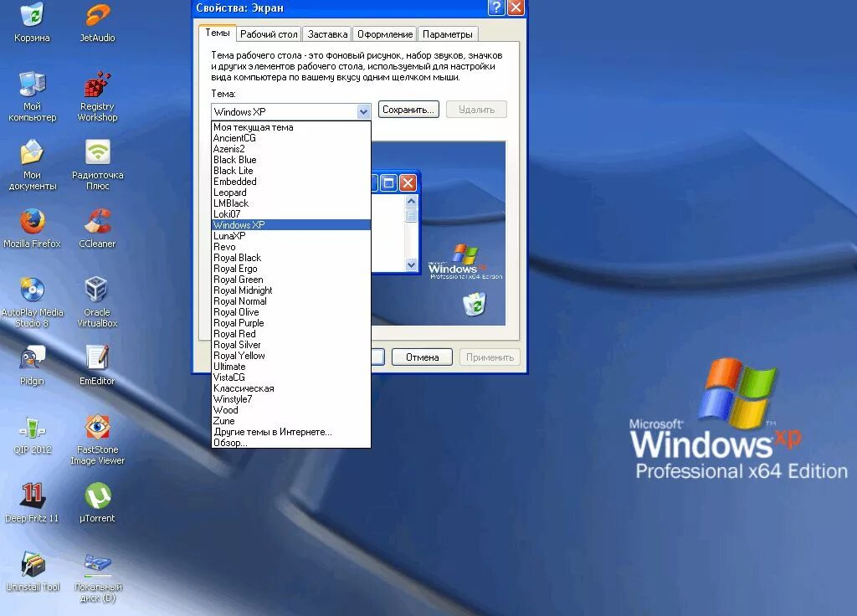Image resolution: width=857 pixels, height=616 pixels.
Task: Open Локальный диск (D) icon
Action: click(97, 577)
